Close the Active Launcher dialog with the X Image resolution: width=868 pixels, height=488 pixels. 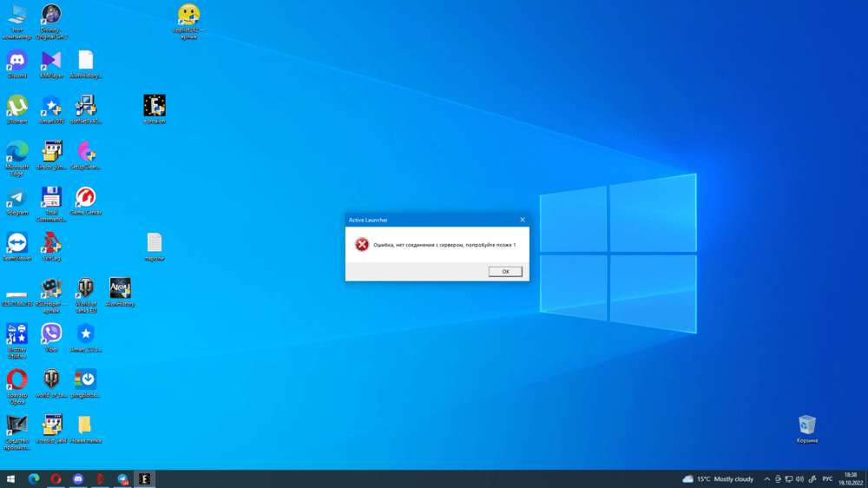coord(522,221)
